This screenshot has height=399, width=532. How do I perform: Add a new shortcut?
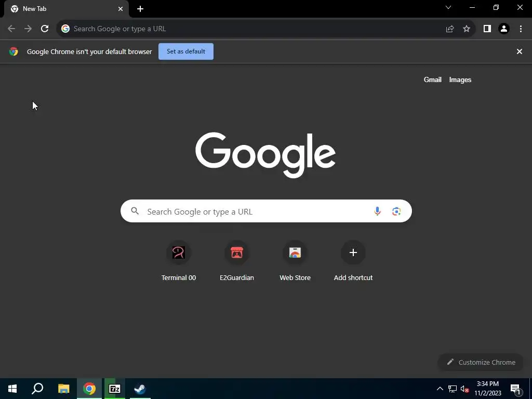353,262
